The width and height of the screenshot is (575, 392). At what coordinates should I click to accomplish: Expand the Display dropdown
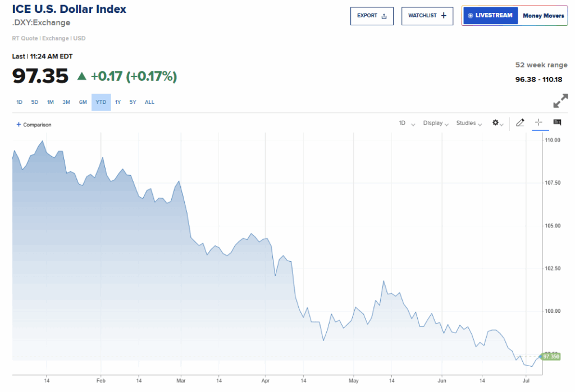(435, 123)
